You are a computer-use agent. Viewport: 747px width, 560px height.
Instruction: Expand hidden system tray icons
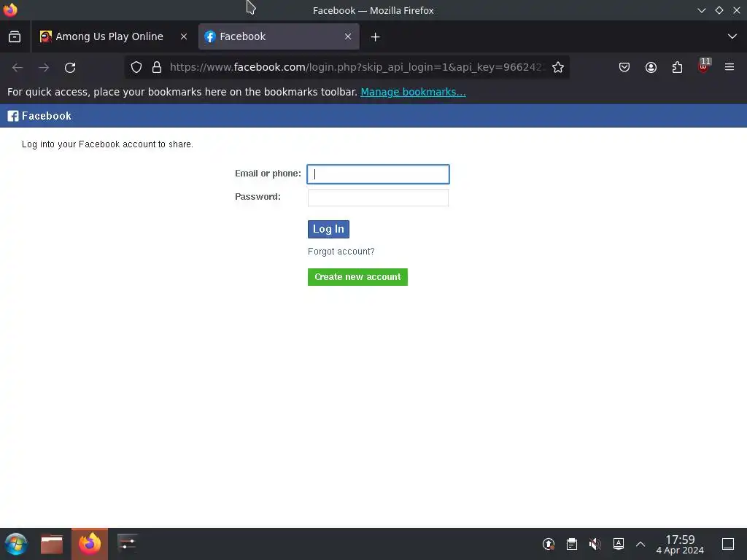[640, 544]
